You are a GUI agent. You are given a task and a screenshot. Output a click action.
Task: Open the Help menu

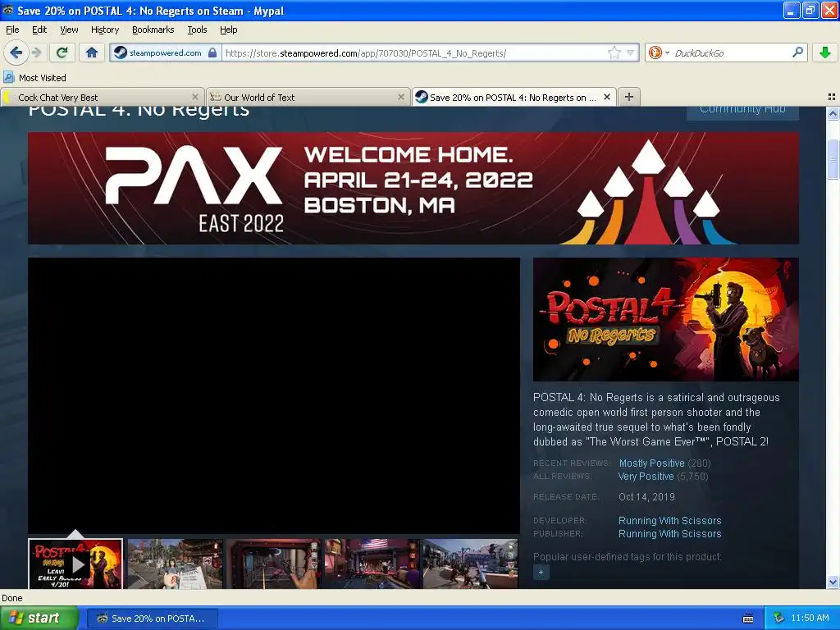(229, 30)
